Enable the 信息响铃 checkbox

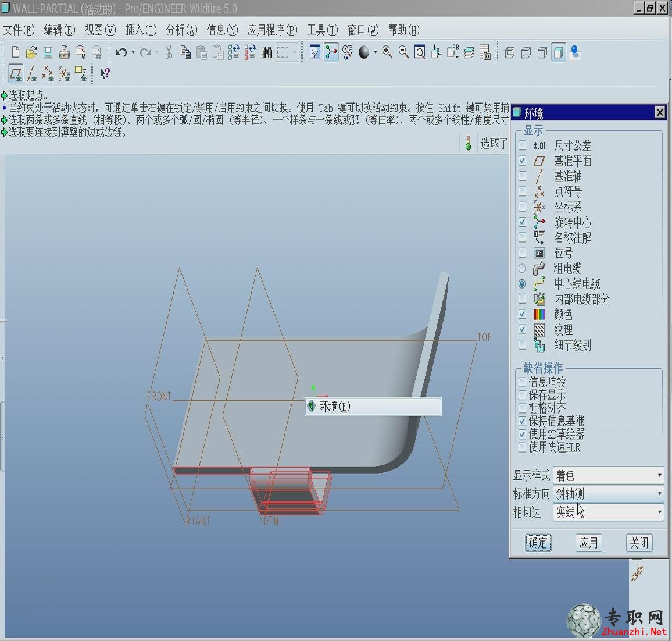(x=522, y=382)
